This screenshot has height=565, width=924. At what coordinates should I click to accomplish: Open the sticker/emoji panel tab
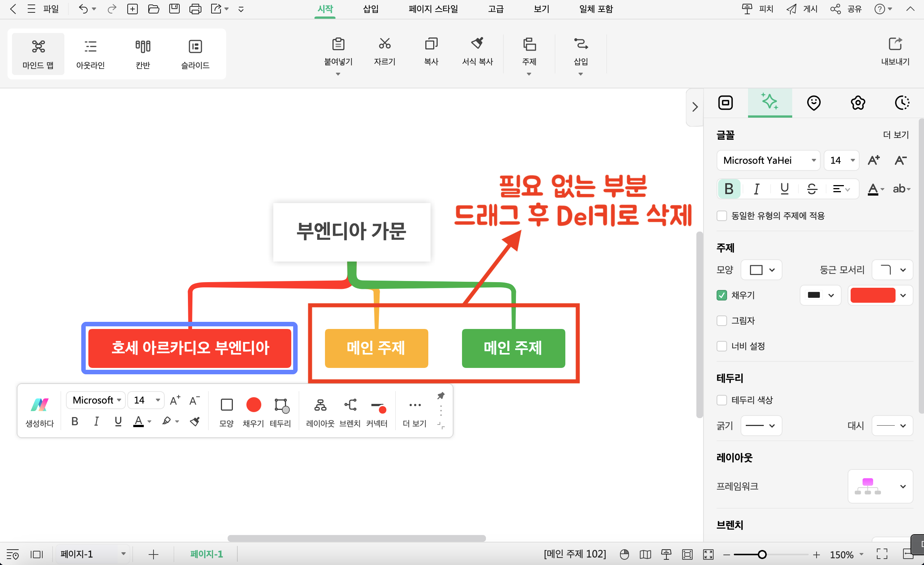click(x=814, y=103)
